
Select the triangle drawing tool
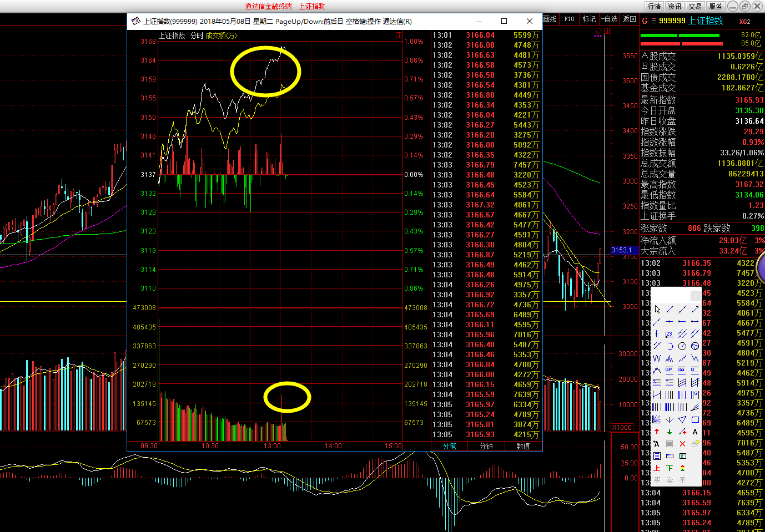682,419
